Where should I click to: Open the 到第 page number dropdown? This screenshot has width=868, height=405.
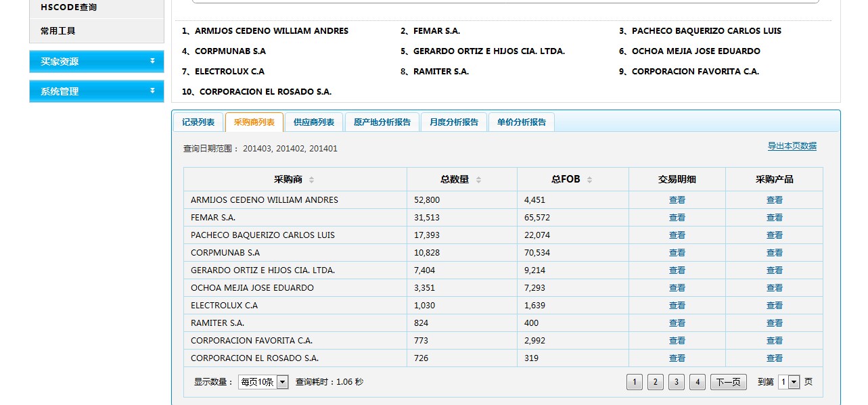(789, 382)
